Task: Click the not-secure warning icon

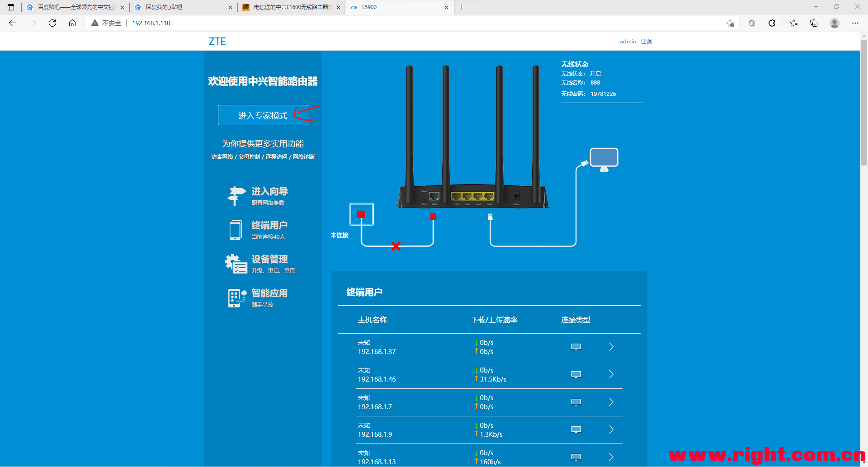Action: point(95,23)
